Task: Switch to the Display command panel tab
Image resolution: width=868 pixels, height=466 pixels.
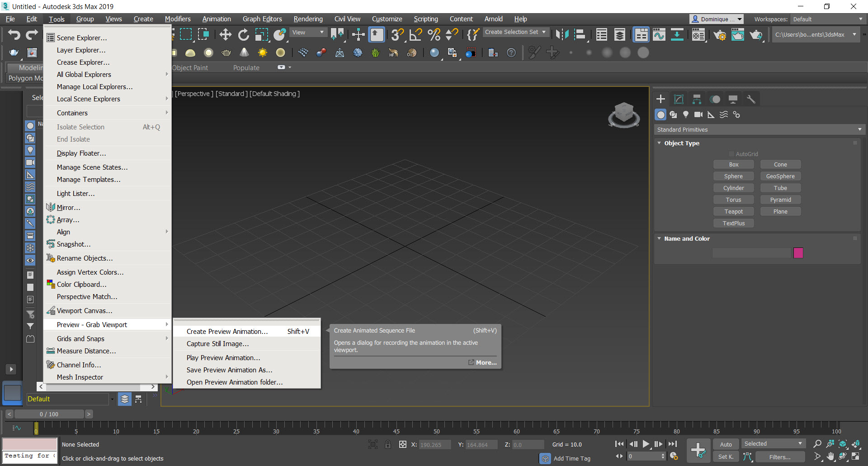Action: coord(733,99)
